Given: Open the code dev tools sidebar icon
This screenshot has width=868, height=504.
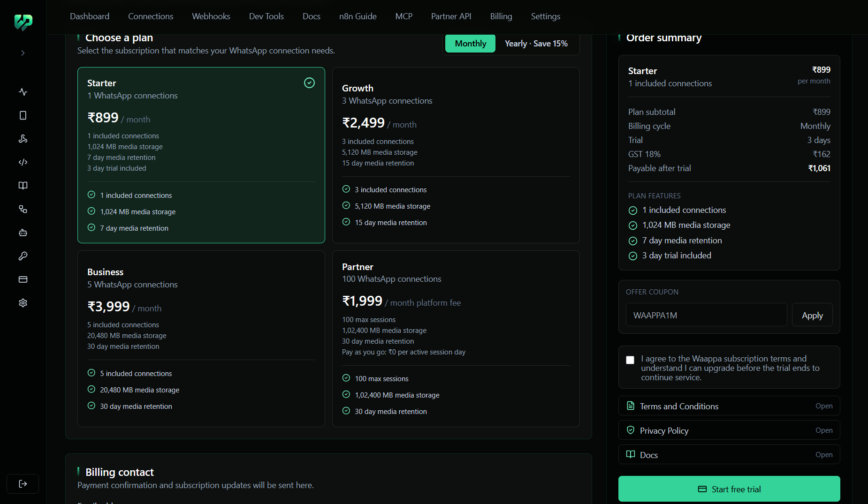Looking at the screenshot, I should [x=23, y=162].
